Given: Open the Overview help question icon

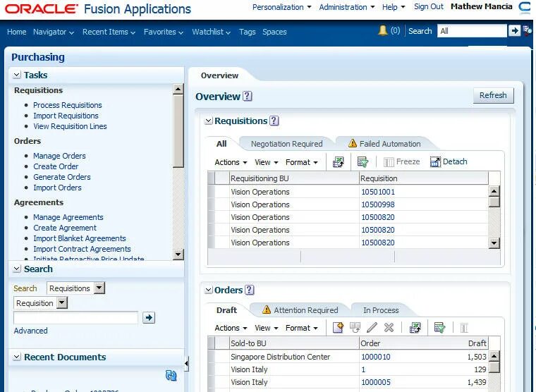Looking at the screenshot, I should tap(247, 97).
